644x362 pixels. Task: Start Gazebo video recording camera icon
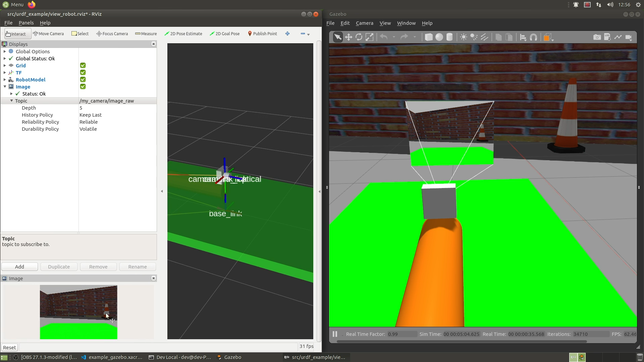[x=629, y=37]
